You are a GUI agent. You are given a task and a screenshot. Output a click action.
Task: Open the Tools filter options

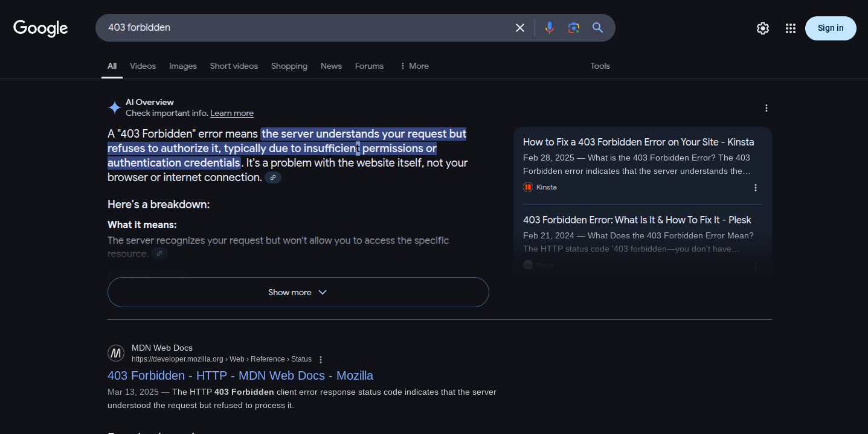point(600,66)
